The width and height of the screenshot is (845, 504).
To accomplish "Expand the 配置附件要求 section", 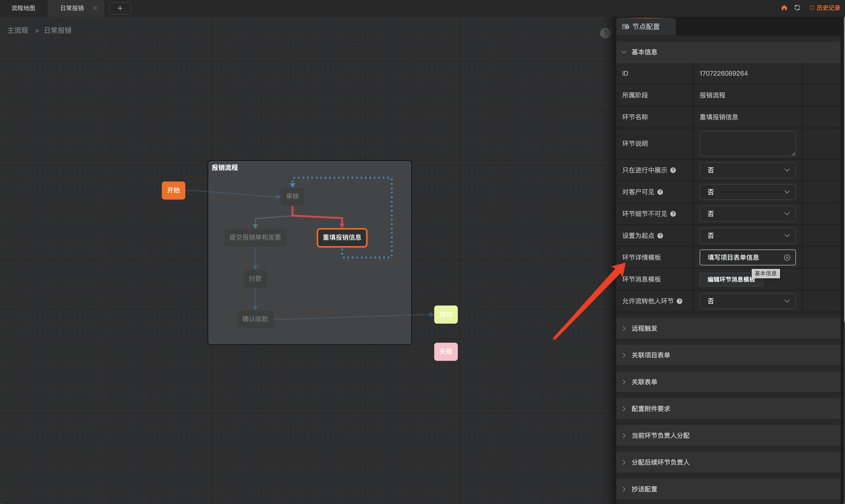I will (x=728, y=409).
